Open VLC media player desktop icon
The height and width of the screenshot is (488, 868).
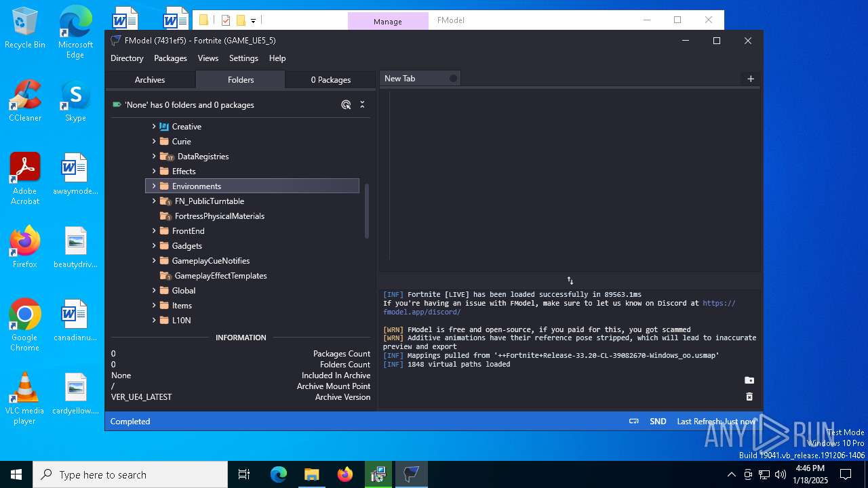point(24,399)
